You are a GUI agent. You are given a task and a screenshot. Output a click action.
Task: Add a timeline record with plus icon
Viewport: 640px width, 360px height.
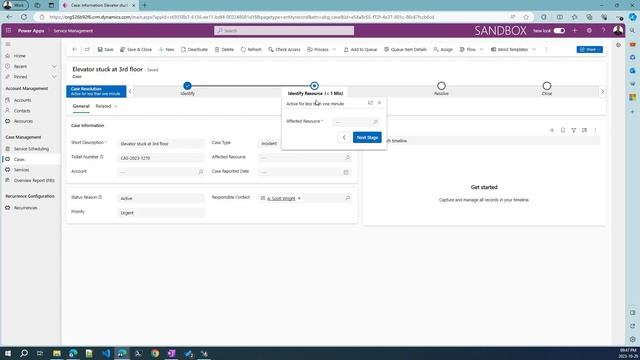click(552, 130)
